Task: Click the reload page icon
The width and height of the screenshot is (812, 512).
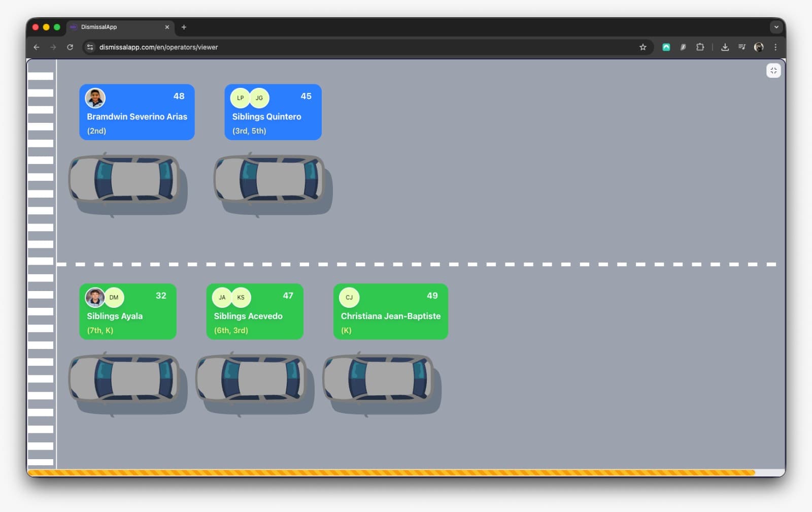Action: [x=70, y=47]
